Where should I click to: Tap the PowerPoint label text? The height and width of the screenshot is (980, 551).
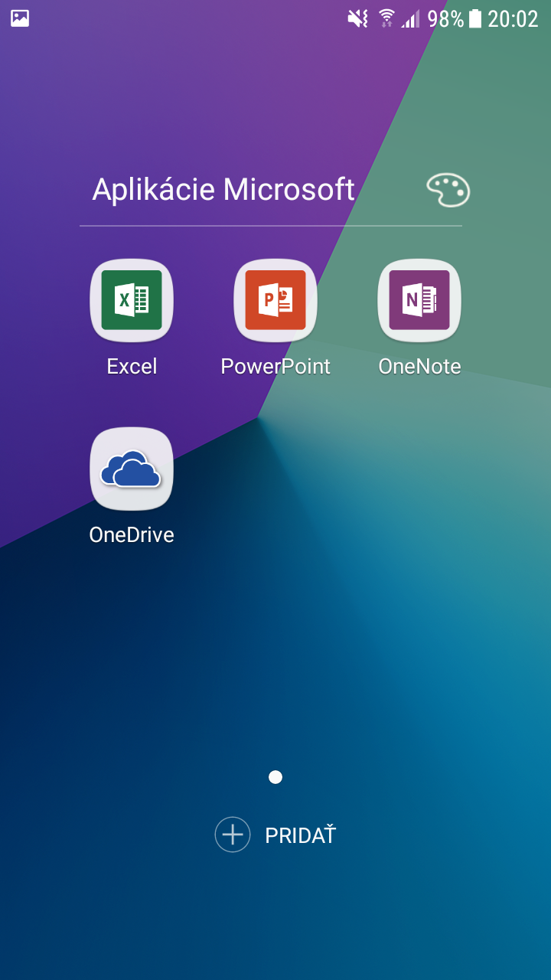pos(275,367)
